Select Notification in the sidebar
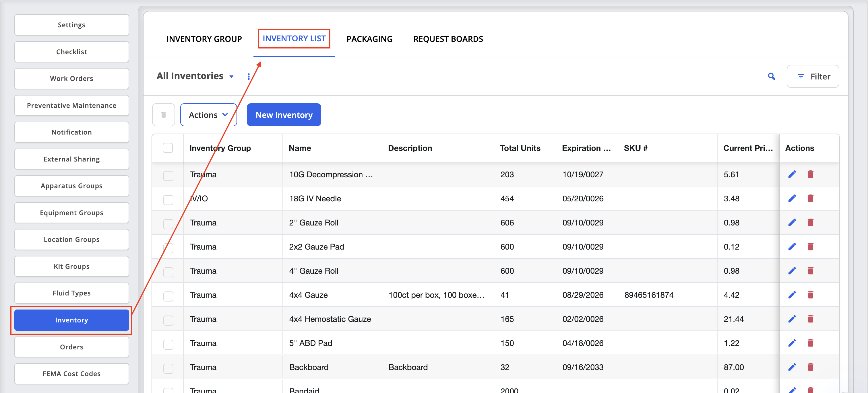Viewport: 868px width, 393px height. pyautogui.click(x=71, y=132)
